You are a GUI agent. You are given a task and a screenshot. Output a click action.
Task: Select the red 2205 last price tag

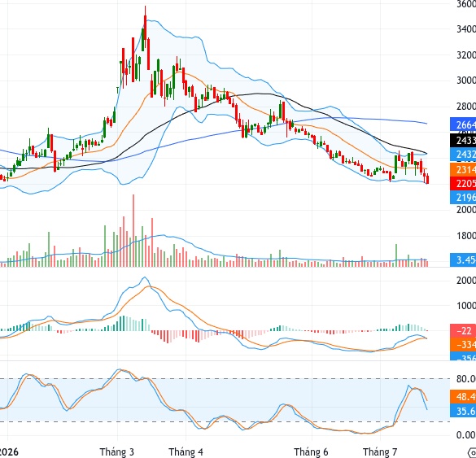463,184
